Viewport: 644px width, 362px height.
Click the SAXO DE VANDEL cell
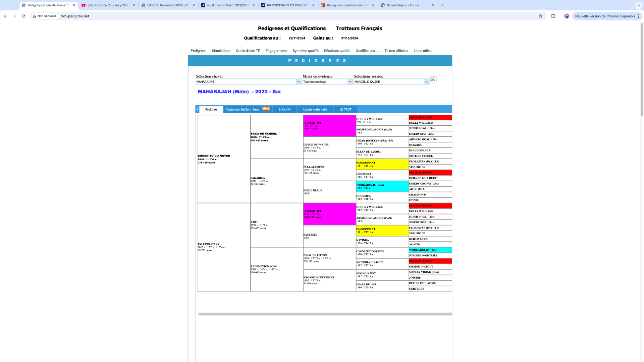point(277,137)
